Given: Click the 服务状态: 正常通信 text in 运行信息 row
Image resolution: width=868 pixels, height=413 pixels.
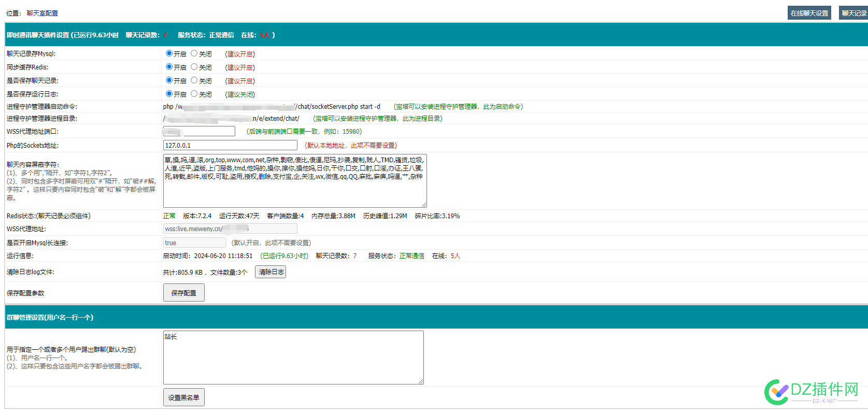Looking at the screenshot, I should tap(396, 255).
